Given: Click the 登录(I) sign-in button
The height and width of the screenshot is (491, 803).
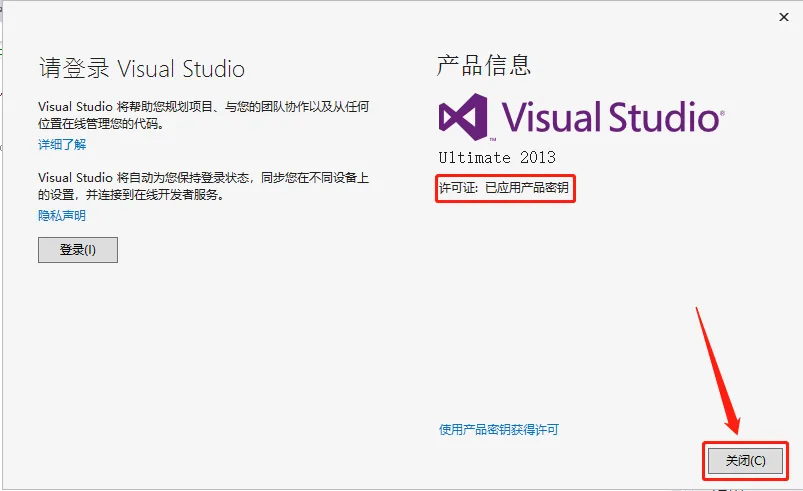Looking at the screenshot, I should click(78, 250).
